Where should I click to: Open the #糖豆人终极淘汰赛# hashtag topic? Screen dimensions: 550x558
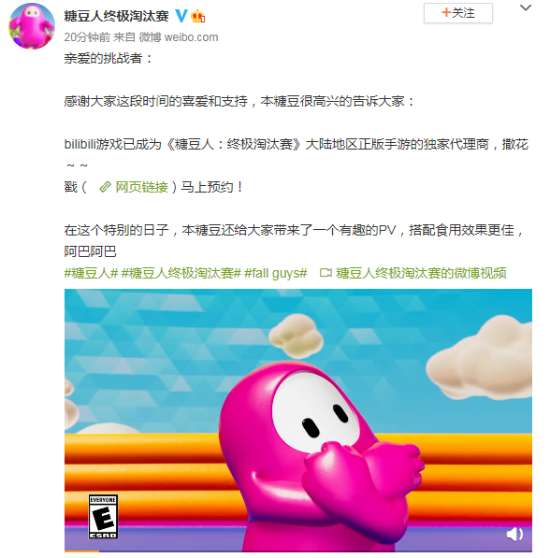181,273
